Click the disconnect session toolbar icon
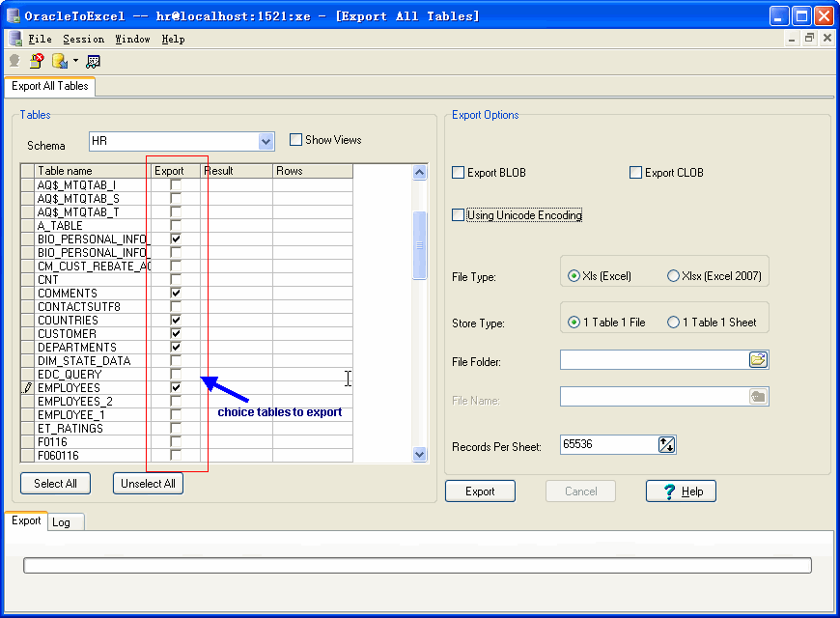840x618 pixels. (x=37, y=61)
